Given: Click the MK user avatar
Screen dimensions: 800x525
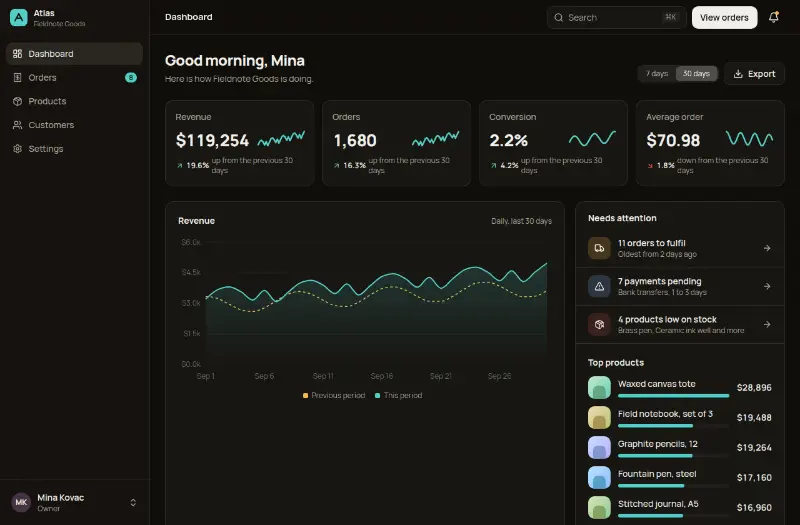Looking at the screenshot, I should 21,503.
